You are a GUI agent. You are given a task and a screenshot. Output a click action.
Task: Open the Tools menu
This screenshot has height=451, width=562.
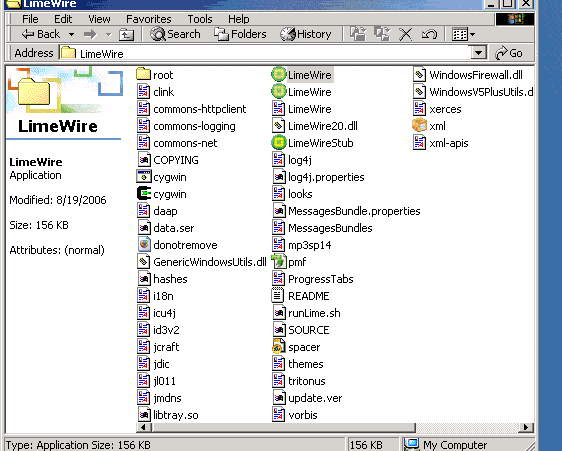pyautogui.click(x=200, y=19)
